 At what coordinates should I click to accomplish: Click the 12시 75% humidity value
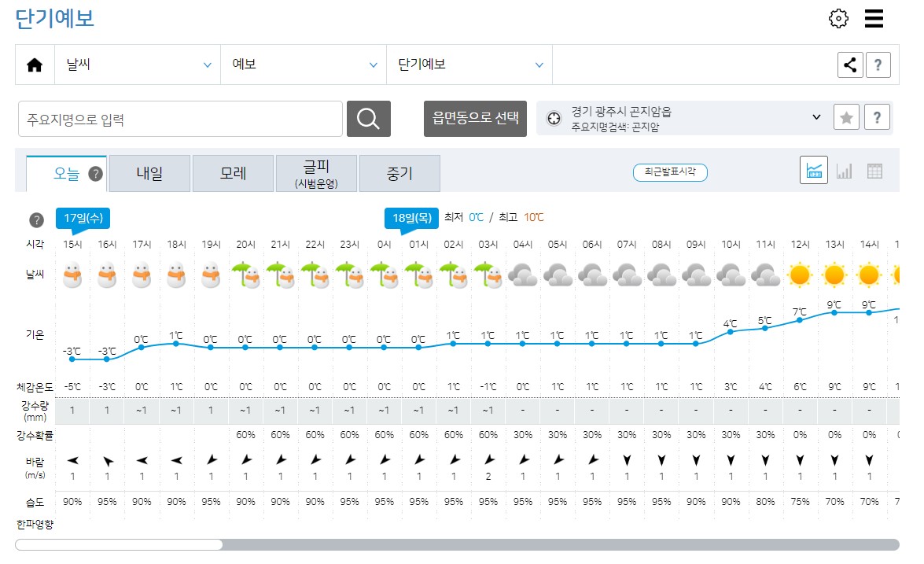click(x=800, y=502)
